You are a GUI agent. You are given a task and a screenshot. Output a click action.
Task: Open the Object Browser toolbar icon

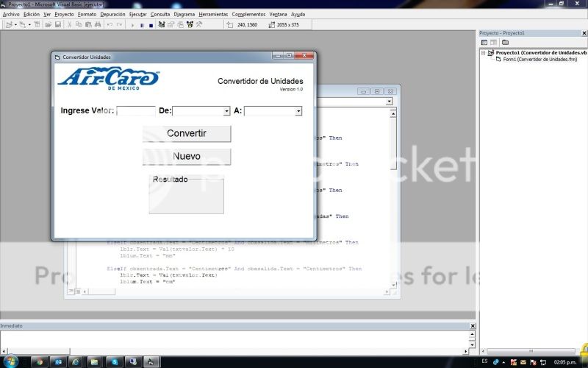coord(190,25)
